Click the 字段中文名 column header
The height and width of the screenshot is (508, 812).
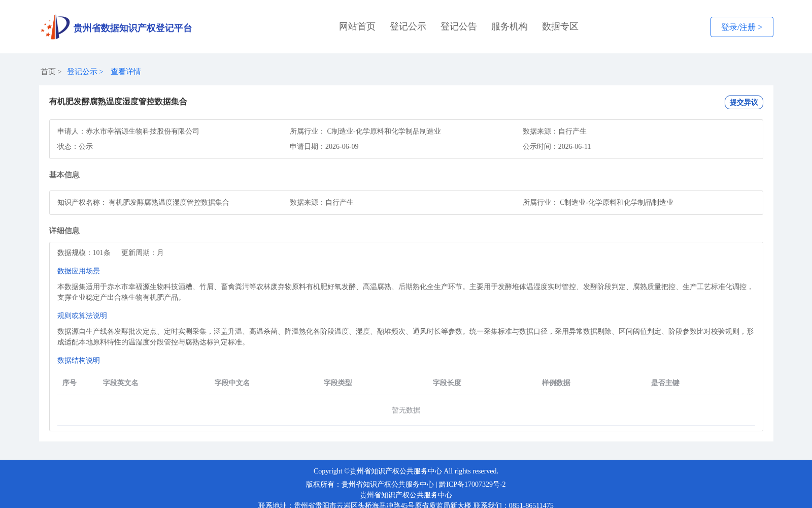tap(232, 383)
